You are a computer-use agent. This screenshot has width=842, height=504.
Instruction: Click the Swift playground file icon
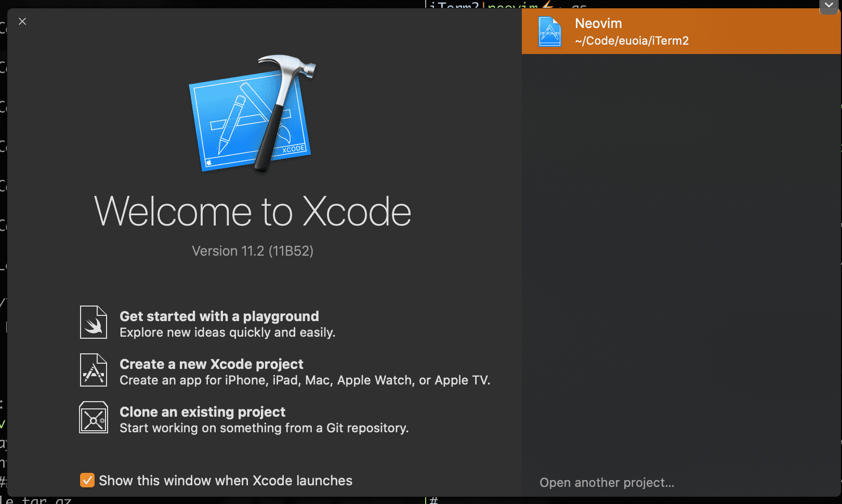(94, 322)
